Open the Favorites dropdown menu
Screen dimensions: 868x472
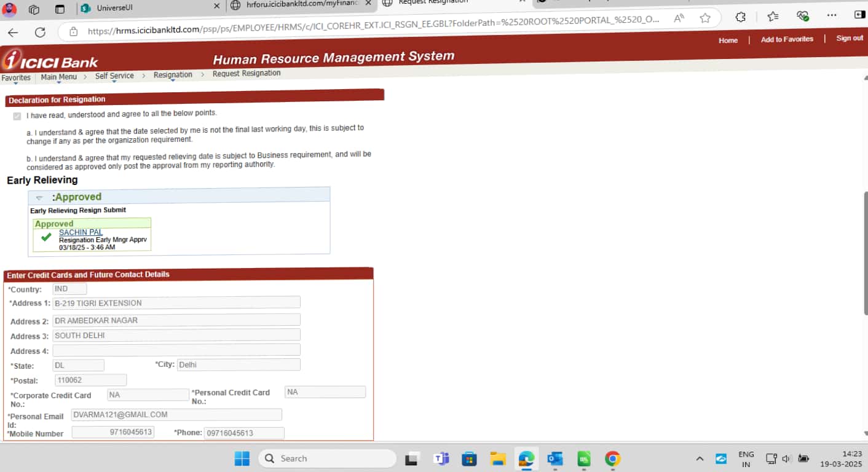click(x=16, y=78)
